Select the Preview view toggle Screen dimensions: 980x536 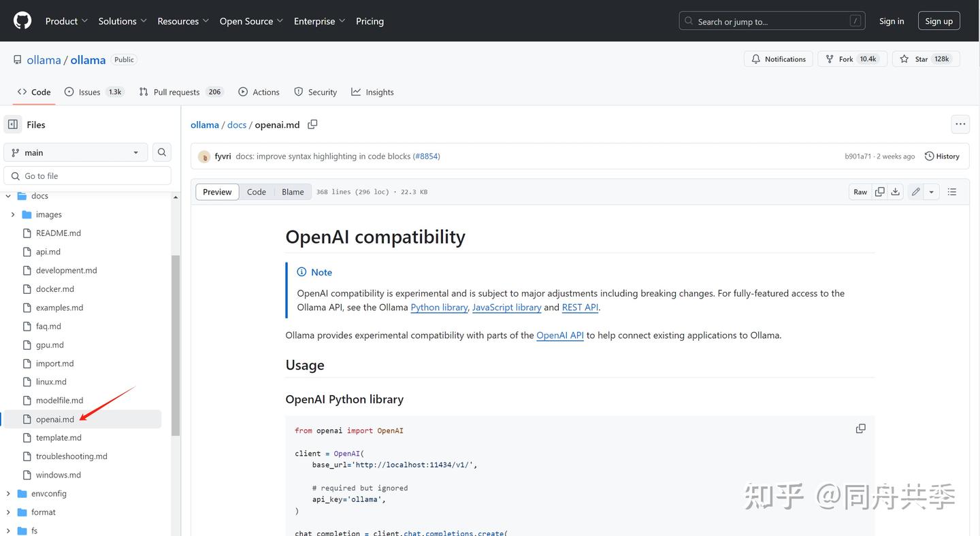click(x=217, y=192)
